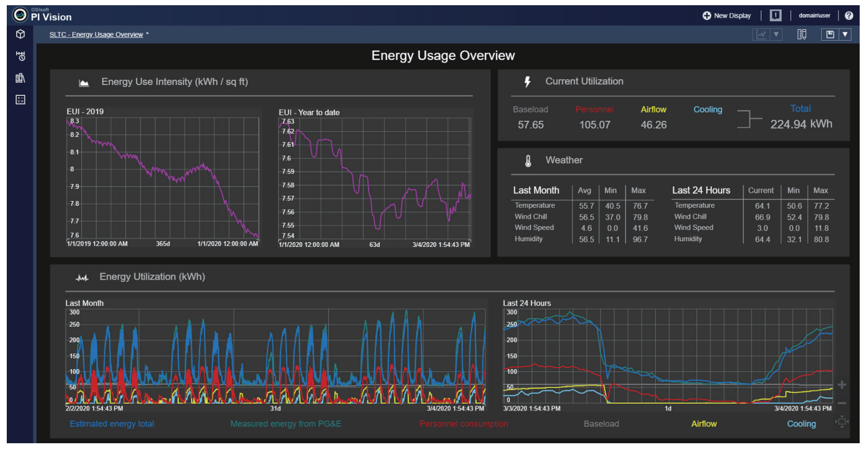Image resolution: width=868 pixels, height=450 pixels.
Task: Expand the trend conversion dropdown arrow
Action: tap(776, 34)
